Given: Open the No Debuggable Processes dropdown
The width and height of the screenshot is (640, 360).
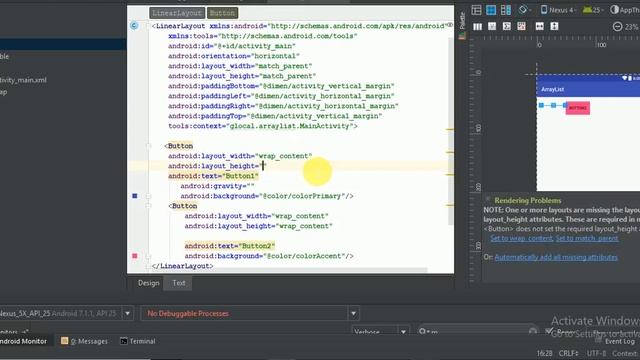Looking at the screenshot, I should coord(249,313).
